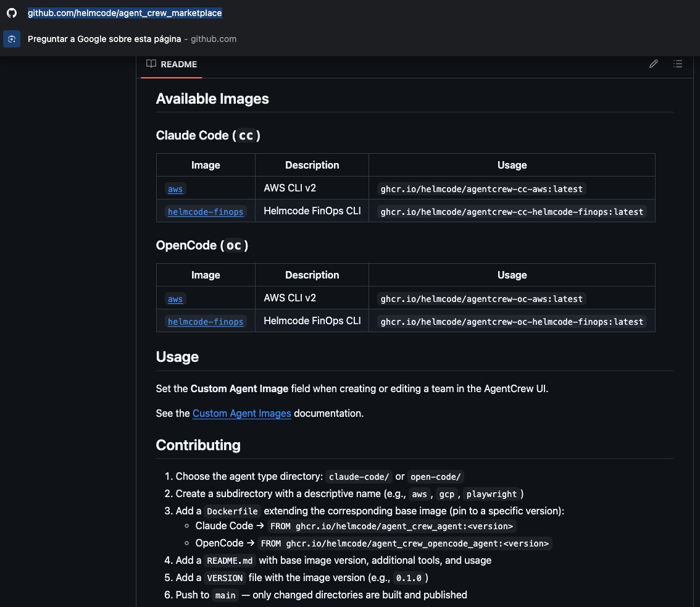Click the README book icon
This screenshot has height=607, width=700.
click(151, 64)
